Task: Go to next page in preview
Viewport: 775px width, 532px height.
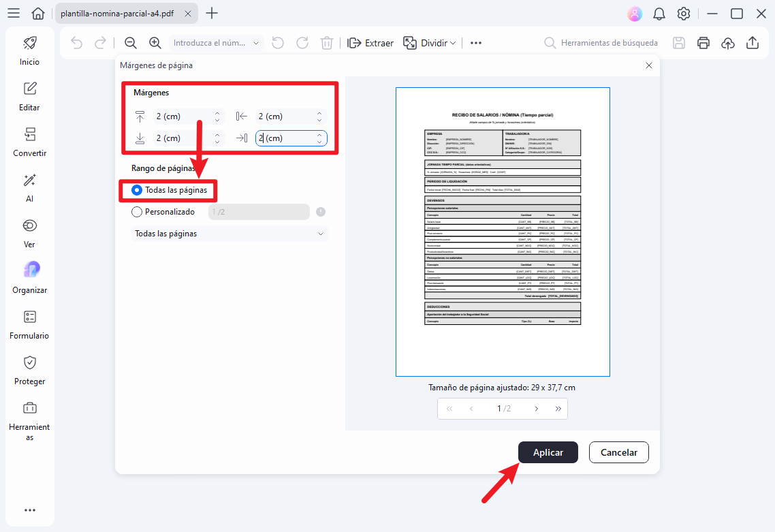Action: pos(537,409)
